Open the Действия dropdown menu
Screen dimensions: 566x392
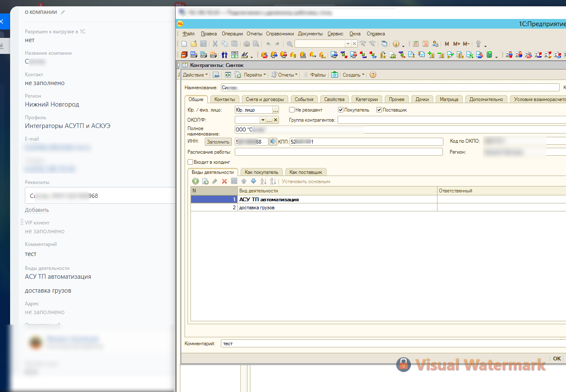195,75
